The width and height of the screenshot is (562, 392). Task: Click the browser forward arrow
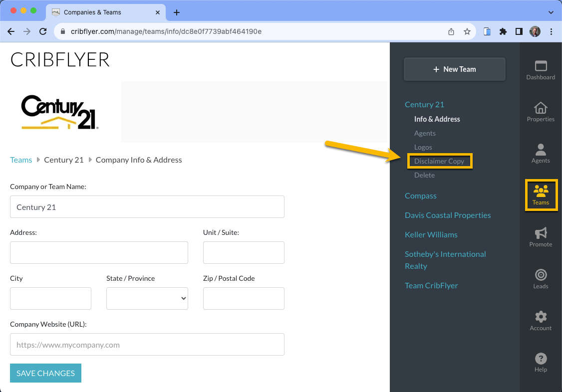coord(27,31)
